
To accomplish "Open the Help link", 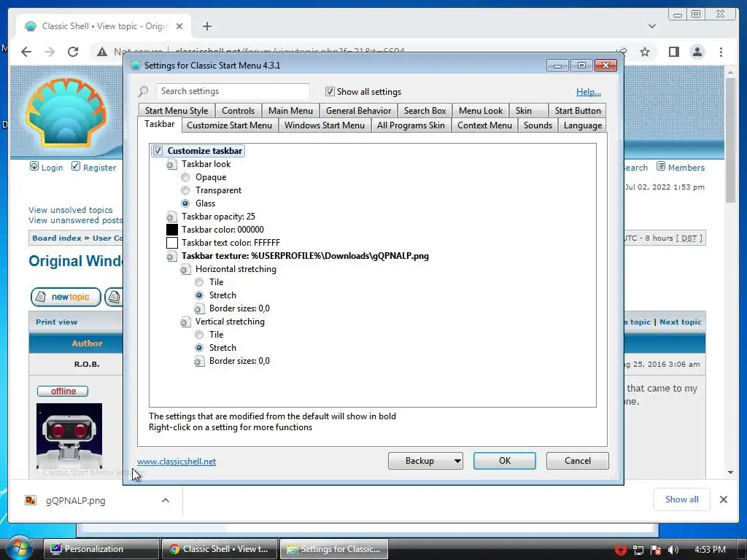I will click(589, 91).
